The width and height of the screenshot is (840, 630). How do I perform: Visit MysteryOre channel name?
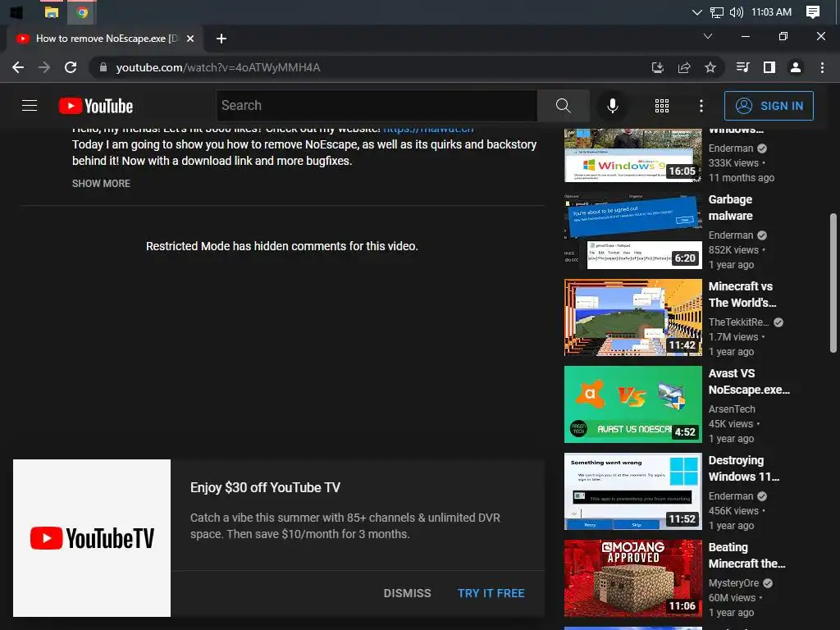[x=733, y=583]
